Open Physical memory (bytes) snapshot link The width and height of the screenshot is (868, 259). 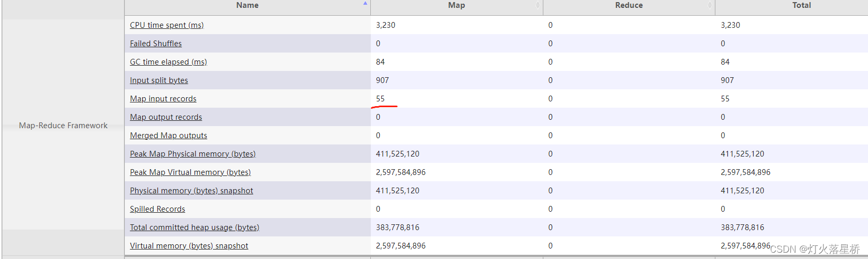point(191,191)
